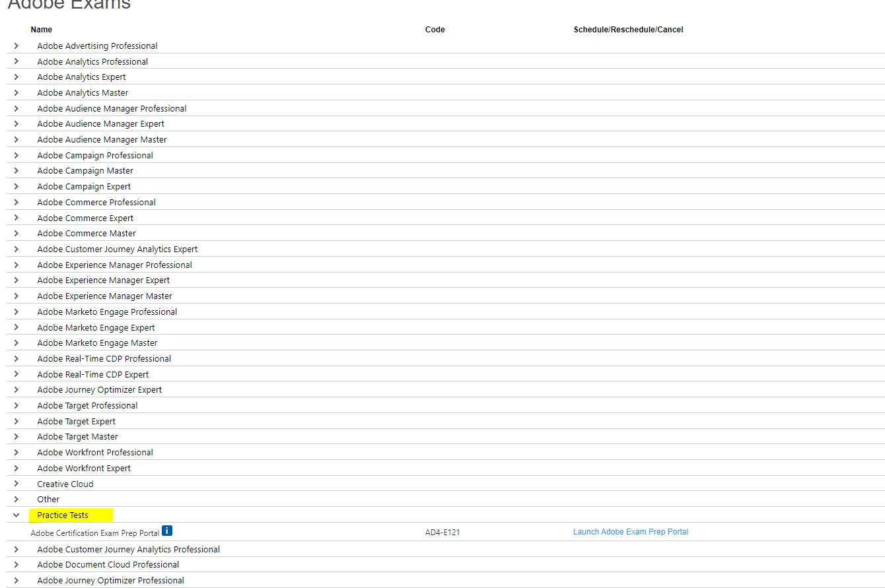Click the info icon beside Exam Prep Portal
Screen dimensions: 885x588
click(x=167, y=531)
